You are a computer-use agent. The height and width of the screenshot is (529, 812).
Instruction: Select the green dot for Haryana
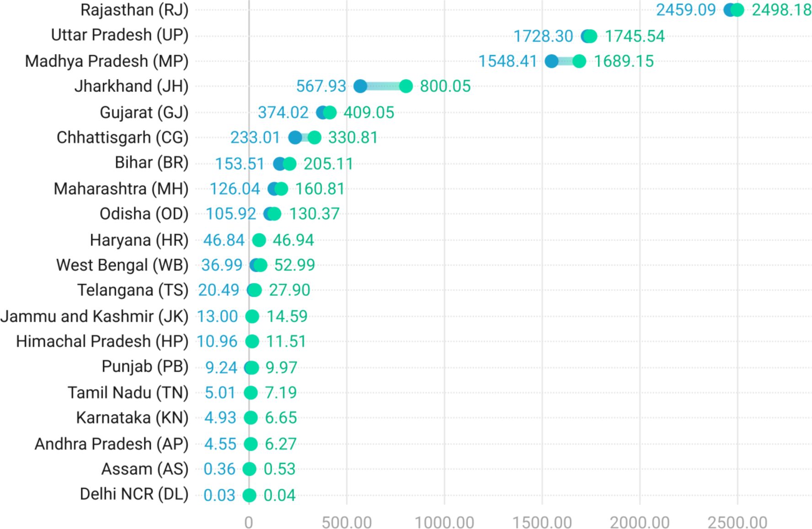[259, 240]
